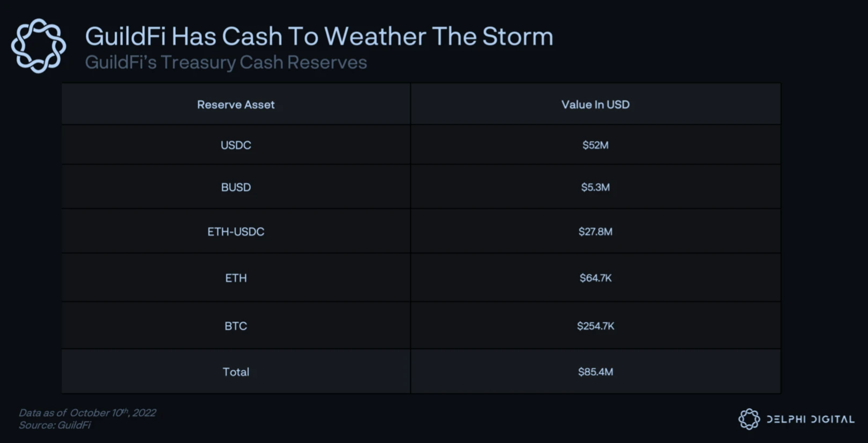Select the $85.4M total value
This screenshot has height=443, width=868.
point(595,372)
